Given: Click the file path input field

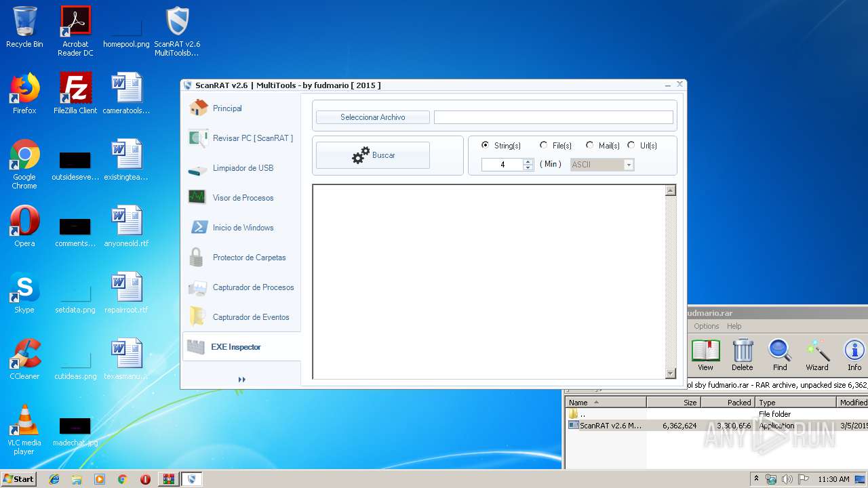Looking at the screenshot, I should [x=553, y=117].
